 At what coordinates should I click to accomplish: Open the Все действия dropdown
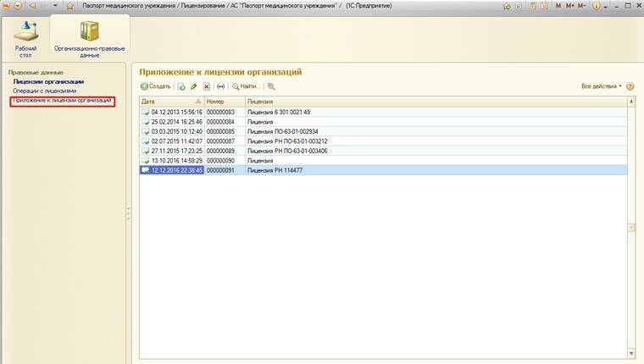602,86
